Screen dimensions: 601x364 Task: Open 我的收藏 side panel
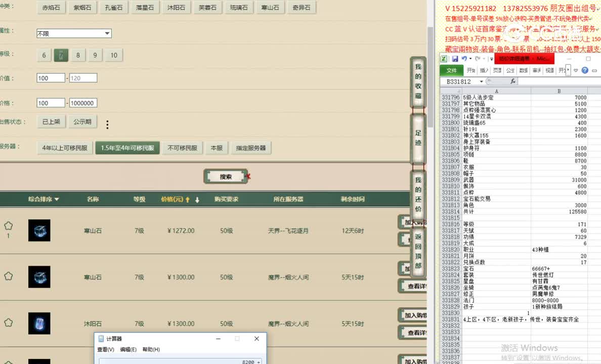coord(418,81)
